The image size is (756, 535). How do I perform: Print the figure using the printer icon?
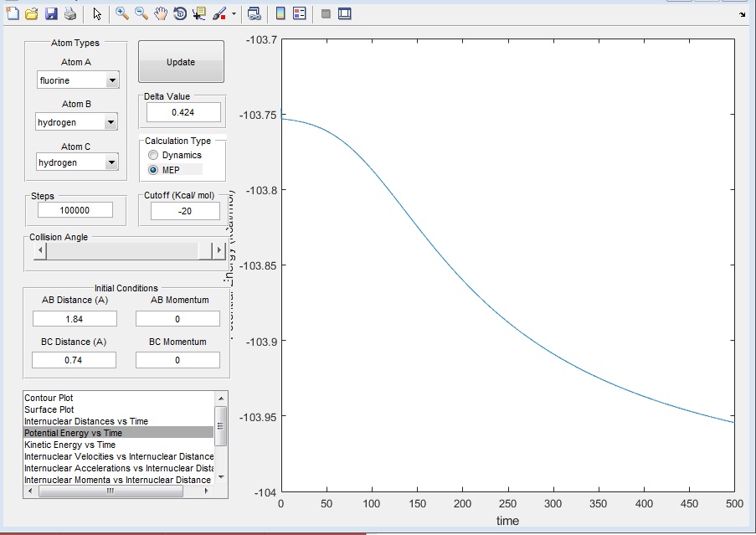pyautogui.click(x=70, y=14)
